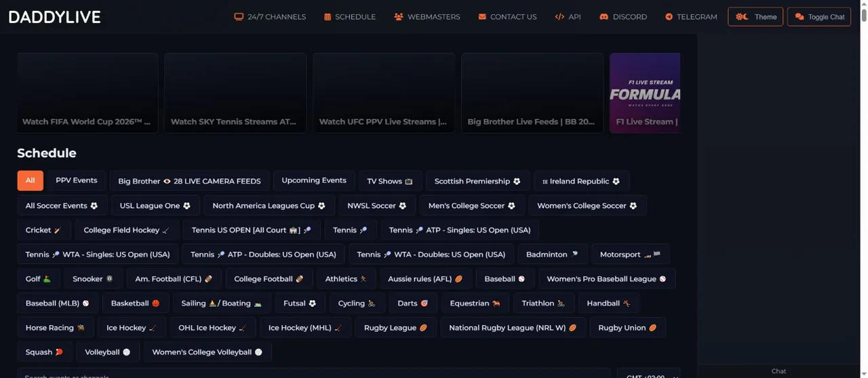Select the Horse Racing filter
The height and width of the screenshot is (378, 868).
coord(56,327)
